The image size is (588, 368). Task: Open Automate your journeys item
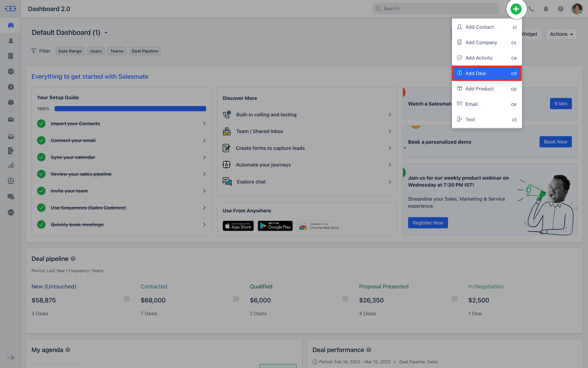point(307,165)
